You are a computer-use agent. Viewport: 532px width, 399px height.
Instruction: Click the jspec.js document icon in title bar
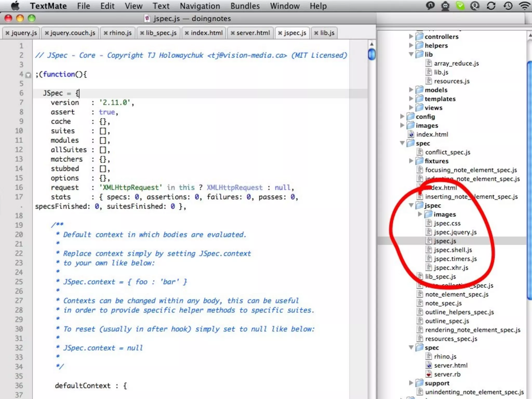[147, 18]
